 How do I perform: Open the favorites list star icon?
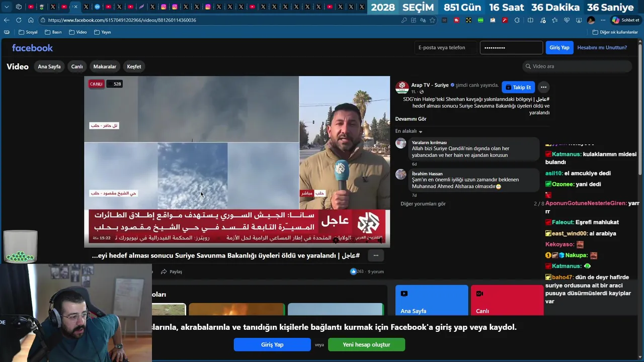click(554, 20)
